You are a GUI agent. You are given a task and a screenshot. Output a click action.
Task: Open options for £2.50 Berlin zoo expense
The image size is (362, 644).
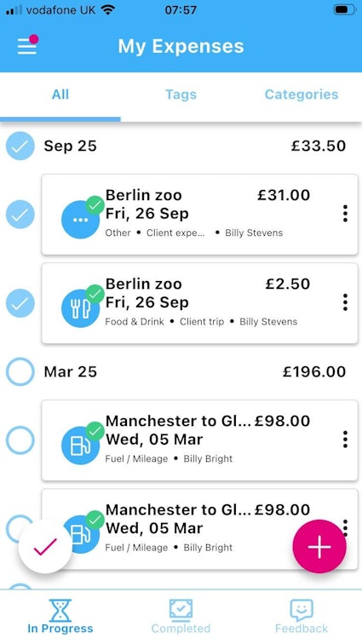[x=345, y=302]
